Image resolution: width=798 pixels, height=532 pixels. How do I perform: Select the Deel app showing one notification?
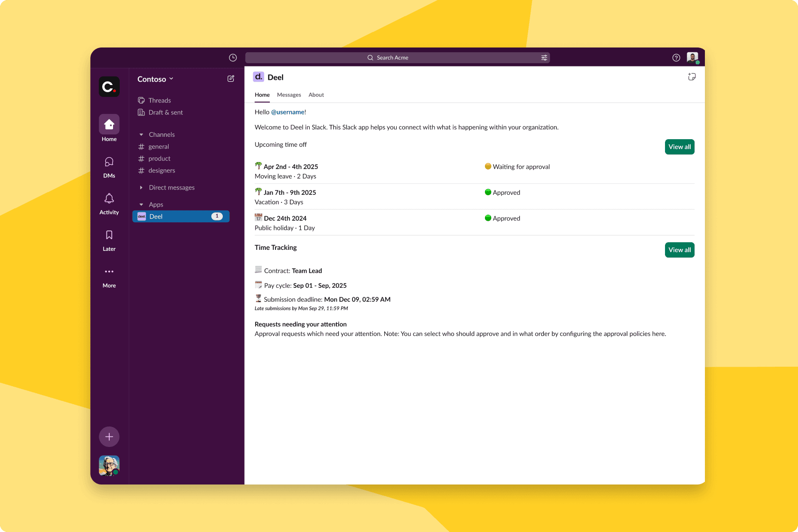click(x=180, y=216)
